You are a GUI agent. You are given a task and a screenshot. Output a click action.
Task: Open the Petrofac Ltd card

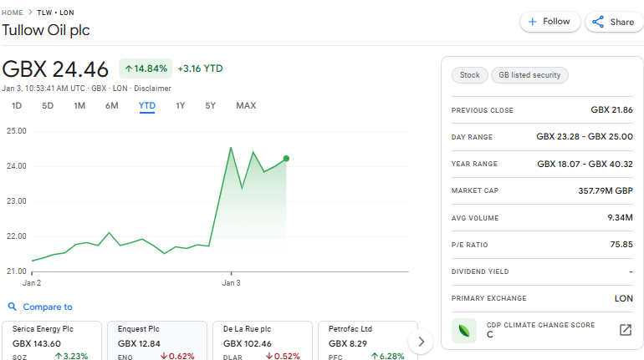[x=368, y=341]
